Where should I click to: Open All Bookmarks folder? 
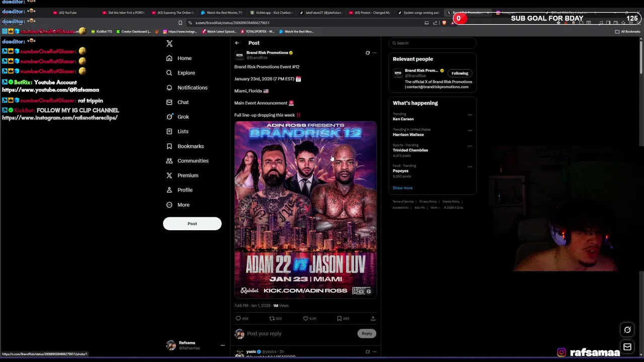pyautogui.click(x=627, y=32)
